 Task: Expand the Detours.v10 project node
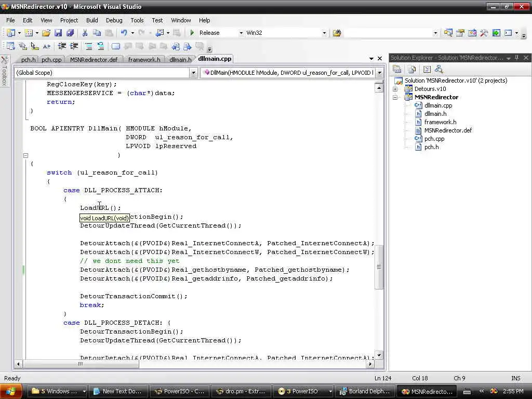(395, 89)
